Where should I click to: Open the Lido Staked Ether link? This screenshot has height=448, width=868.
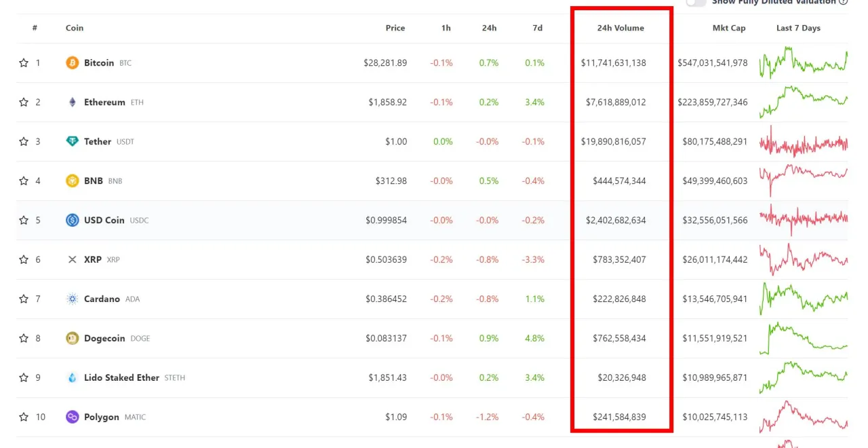pyautogui.click(x=121, y=378)
